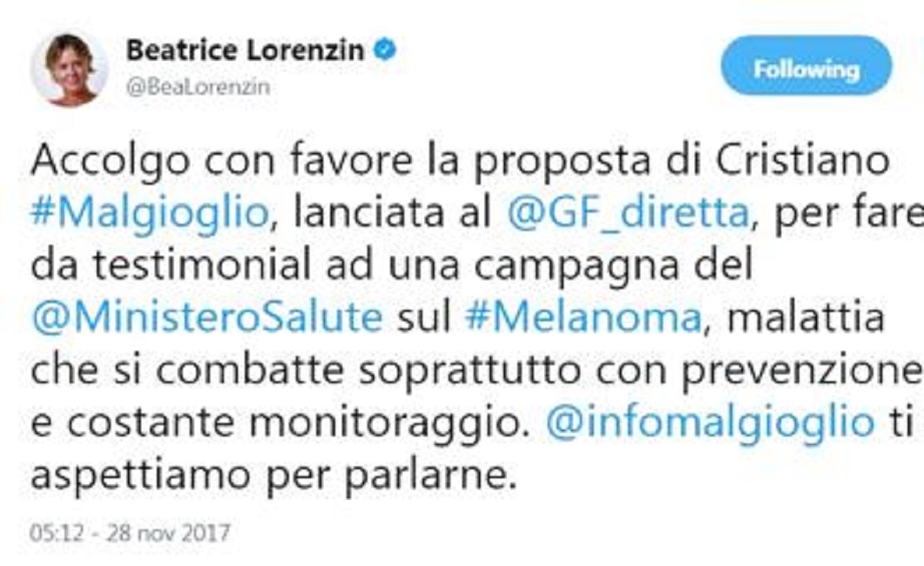The height and width of the screenshot is (566, 924).
Task: Click the word 'testimonial' in the tweet
Action: 201,265
